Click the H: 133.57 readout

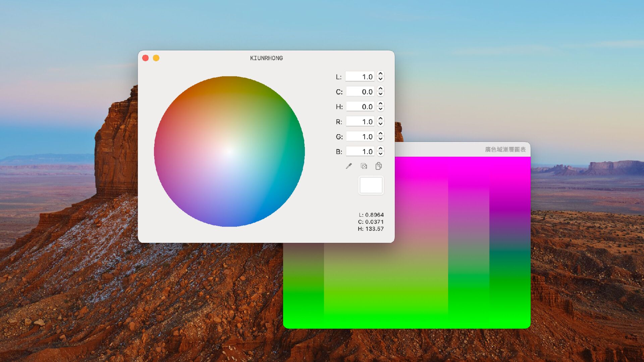[x=371, y=229]
